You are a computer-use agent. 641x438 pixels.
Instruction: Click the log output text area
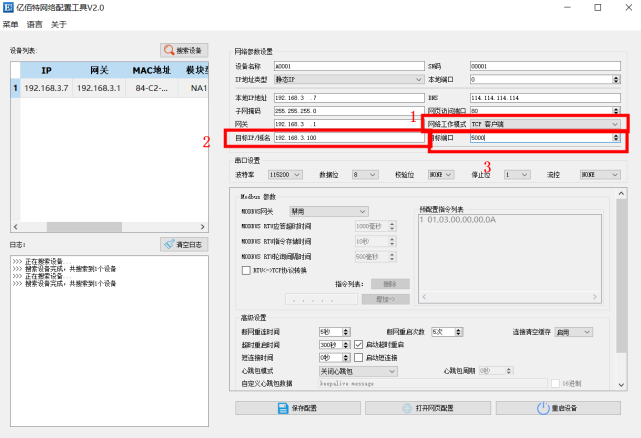110,341
